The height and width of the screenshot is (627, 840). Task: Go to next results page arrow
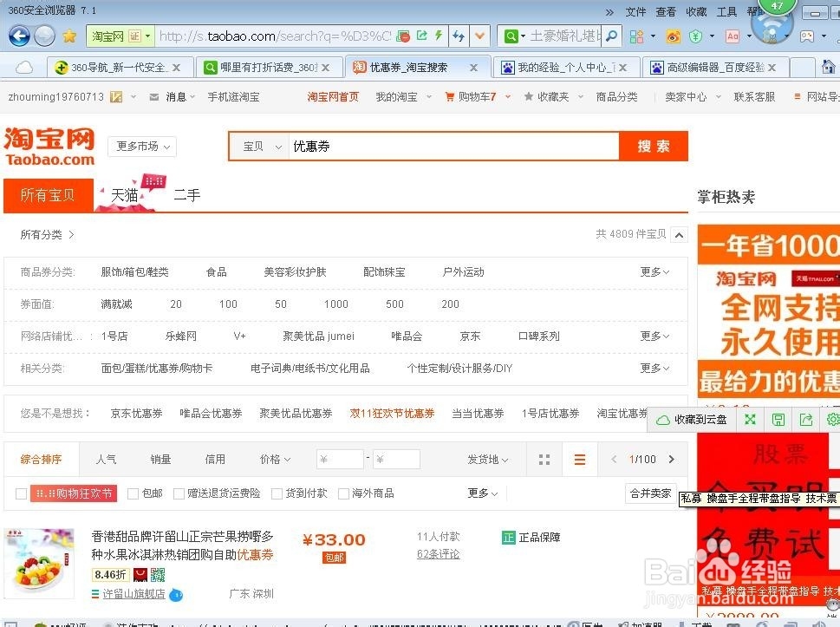(x=671, y=460)
